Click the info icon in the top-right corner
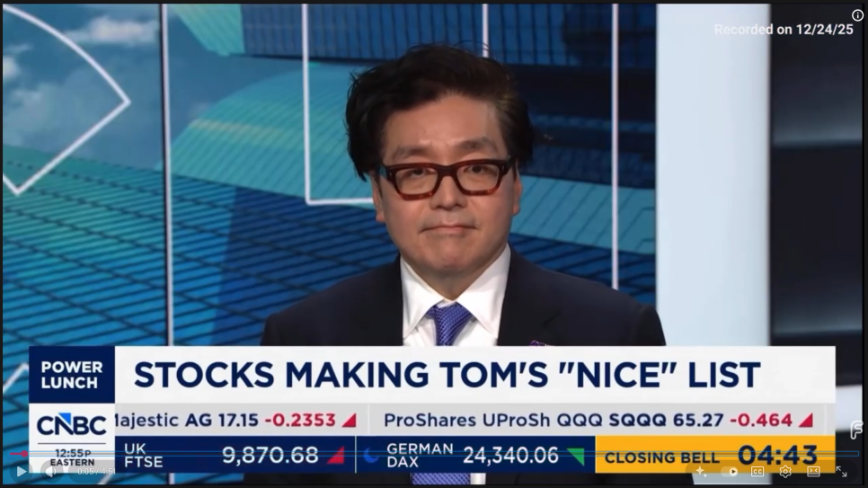The height and width of the screenshot is (488, 868). (x=857, y=15)
